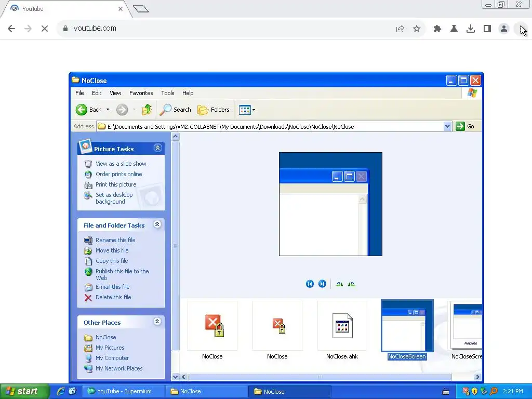The height and width of the screenshot is (399, 532).
Task: Open browser Downloads icon
Action: coord(471,29)
